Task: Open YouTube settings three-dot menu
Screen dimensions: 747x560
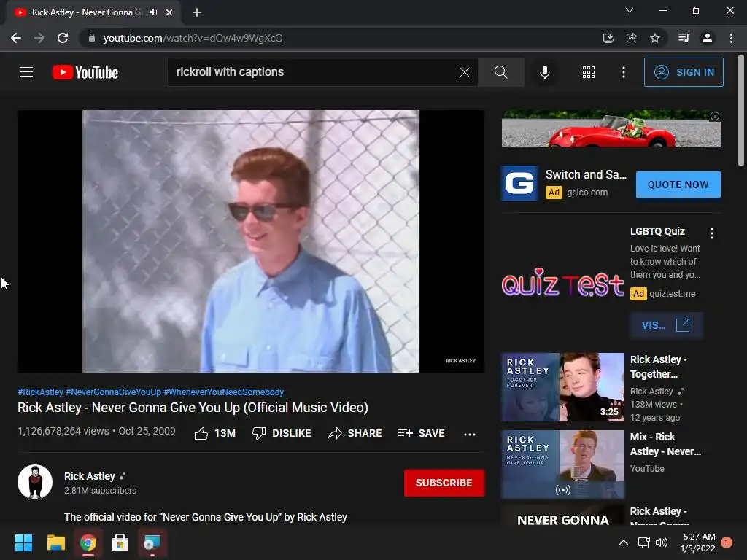Action: (x=623, y=72)
